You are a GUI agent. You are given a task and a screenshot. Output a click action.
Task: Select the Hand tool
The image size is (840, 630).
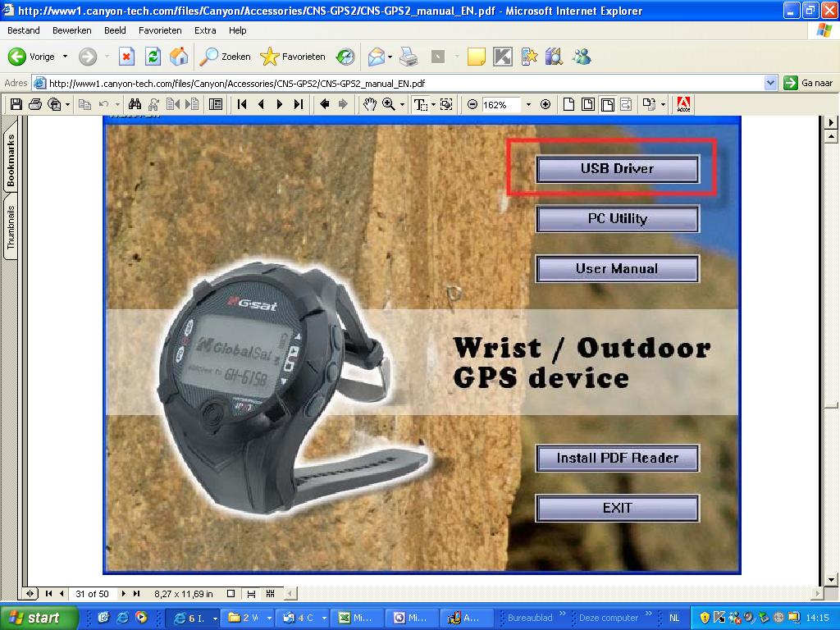click(370, 104)
